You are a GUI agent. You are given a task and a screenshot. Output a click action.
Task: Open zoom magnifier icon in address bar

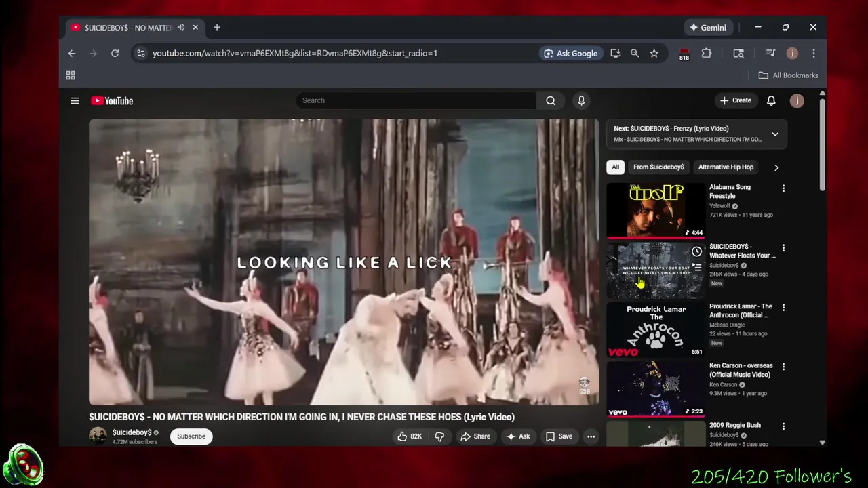[635, 53]
